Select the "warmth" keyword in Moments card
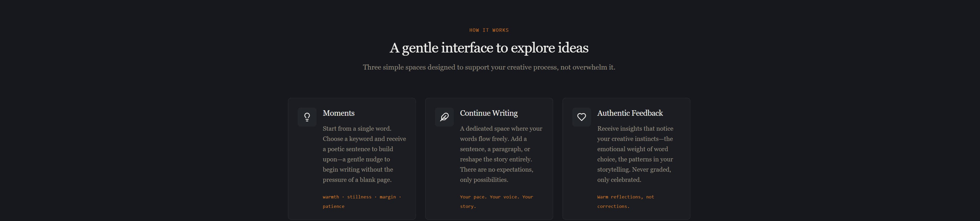The width and height of the screenshot is (980, 221). pos(331,197)
